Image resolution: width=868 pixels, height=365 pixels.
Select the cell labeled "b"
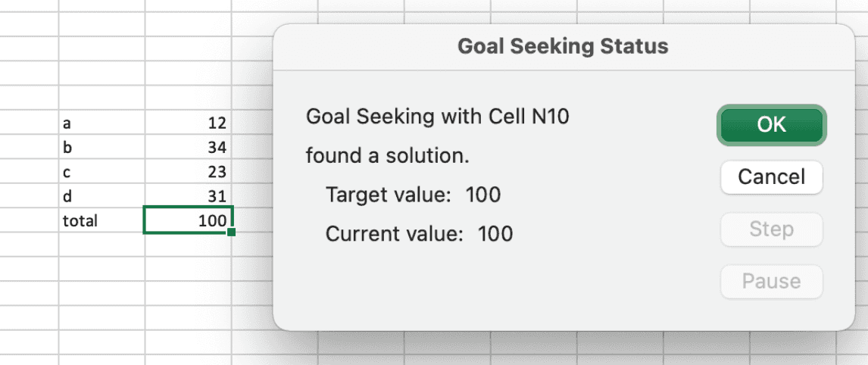coord(101,147)
